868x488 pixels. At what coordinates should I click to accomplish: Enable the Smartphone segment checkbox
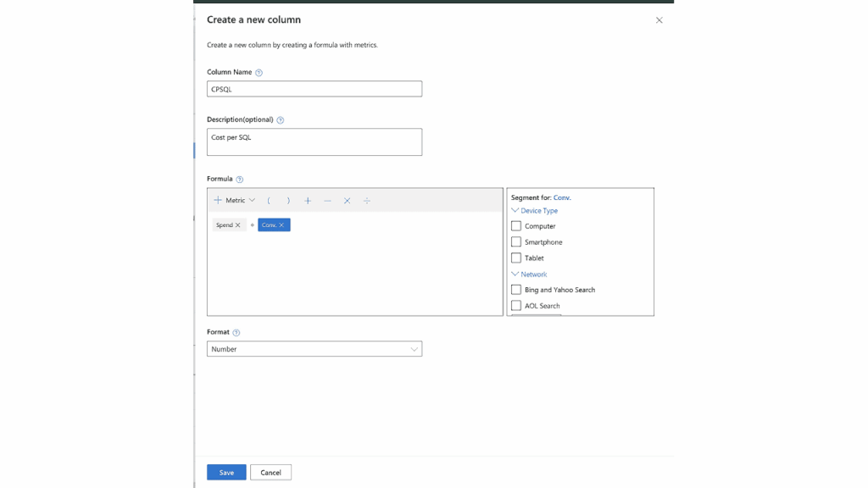516,241
